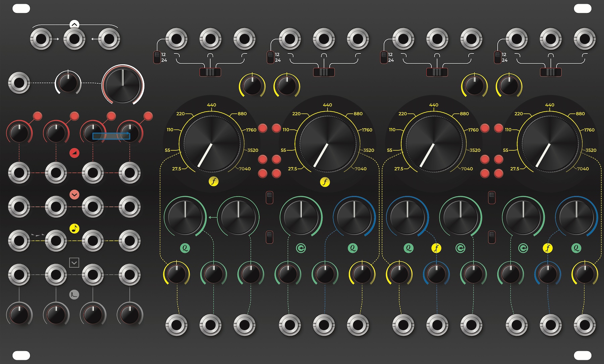Viewport: 604px width, 364px height.
Task: Select the leftmost green Q icon
Action: (x=185, y=248)
